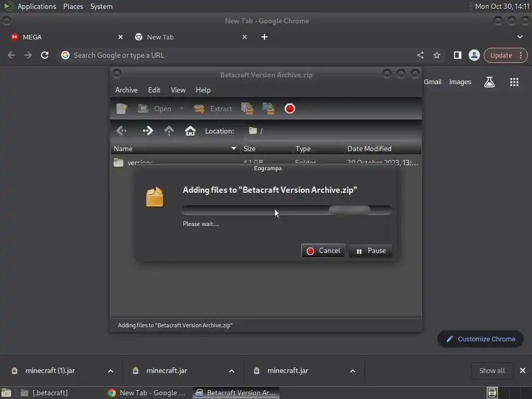Reload the current Chrome page

[45, 55]
